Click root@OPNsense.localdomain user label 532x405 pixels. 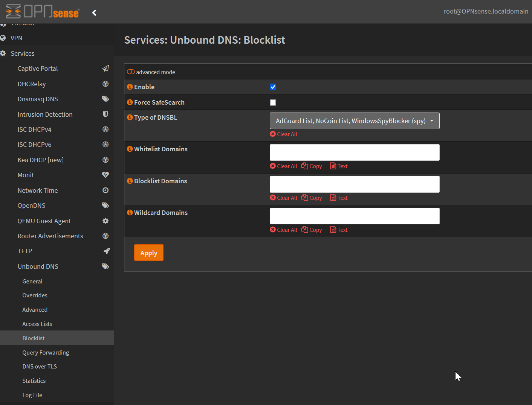486,11
